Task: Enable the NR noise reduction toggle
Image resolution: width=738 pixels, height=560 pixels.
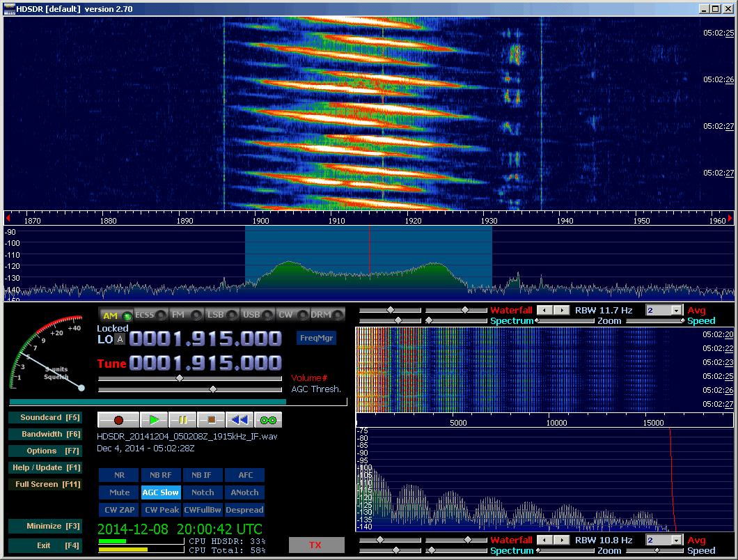Action: coord(119,475)
